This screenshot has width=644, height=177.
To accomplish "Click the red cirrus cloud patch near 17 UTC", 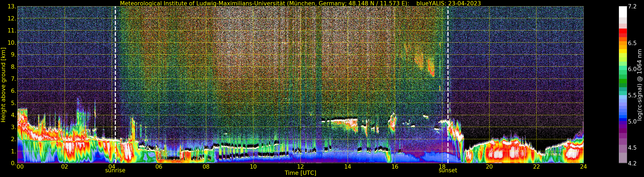I will pos(431,68).
